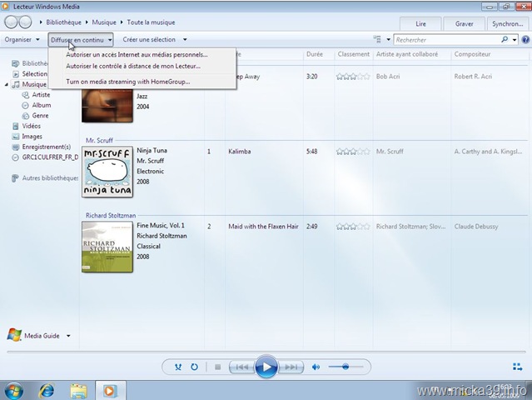Expand the arrow before Musique breadcrumb

(87, 22)
